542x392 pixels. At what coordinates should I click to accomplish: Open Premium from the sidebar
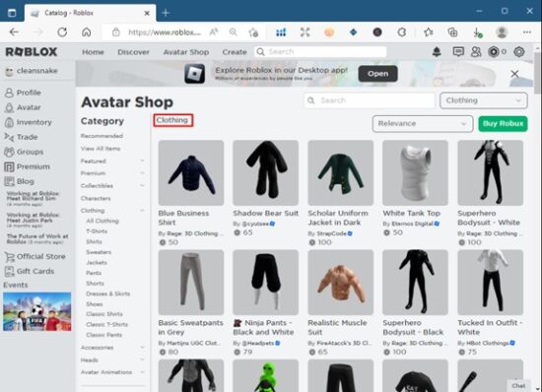pyautogui.click(x=28, y=166)
